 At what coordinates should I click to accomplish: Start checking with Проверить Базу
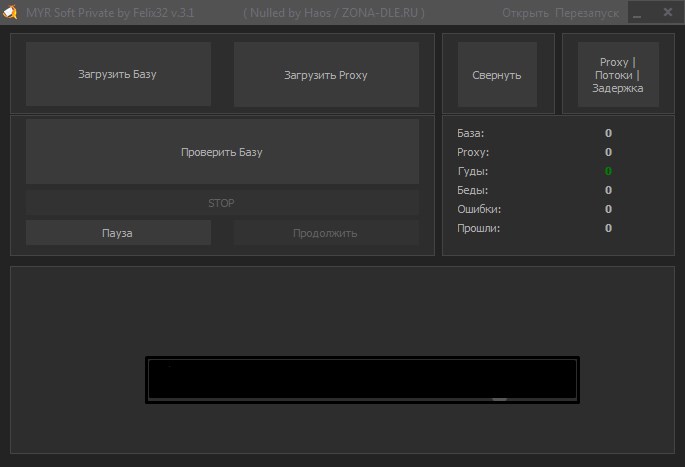(x=222, y=152)
